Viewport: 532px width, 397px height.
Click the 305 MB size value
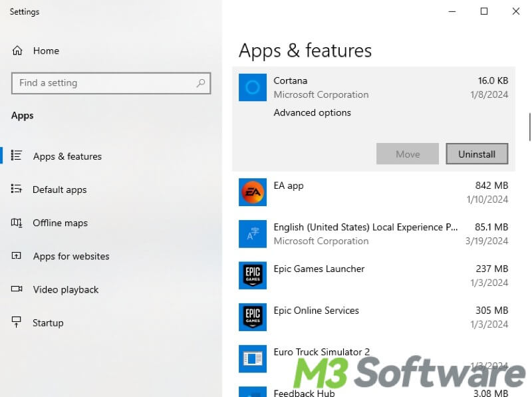pyautogui.click(x=492, y=311)
